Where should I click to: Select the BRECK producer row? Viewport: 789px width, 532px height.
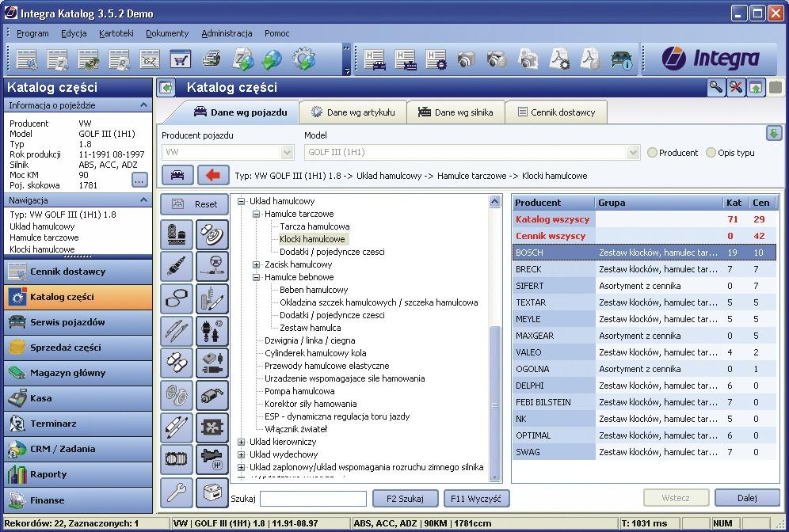tap(644, 269)
